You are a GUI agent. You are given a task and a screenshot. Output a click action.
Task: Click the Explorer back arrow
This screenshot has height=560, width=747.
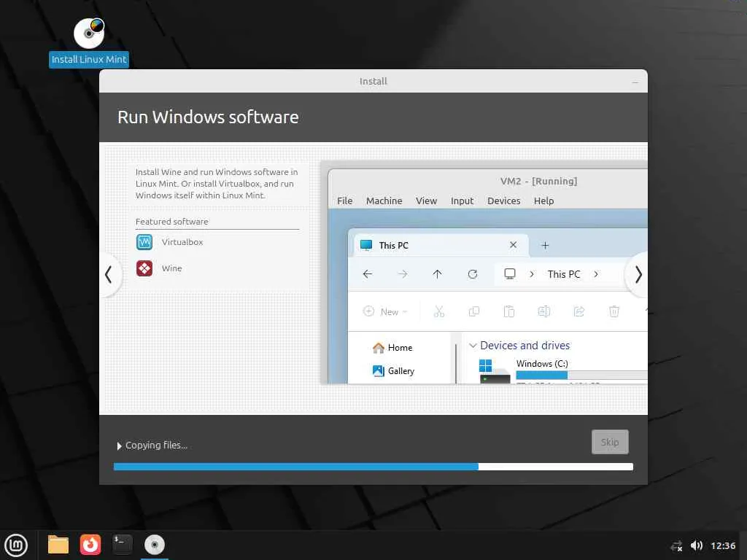368,274
